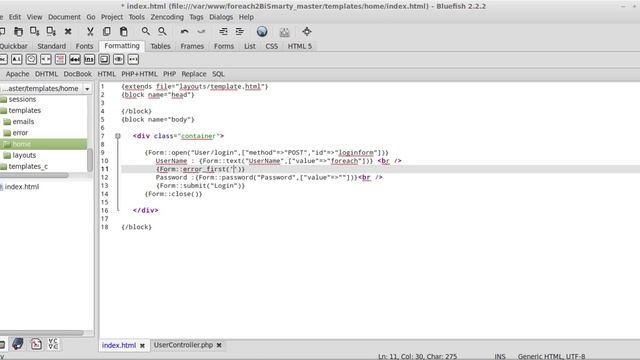Open the DocBook custom menu
This screenshot has height=360, width=640.
click(x=78, y=74)
